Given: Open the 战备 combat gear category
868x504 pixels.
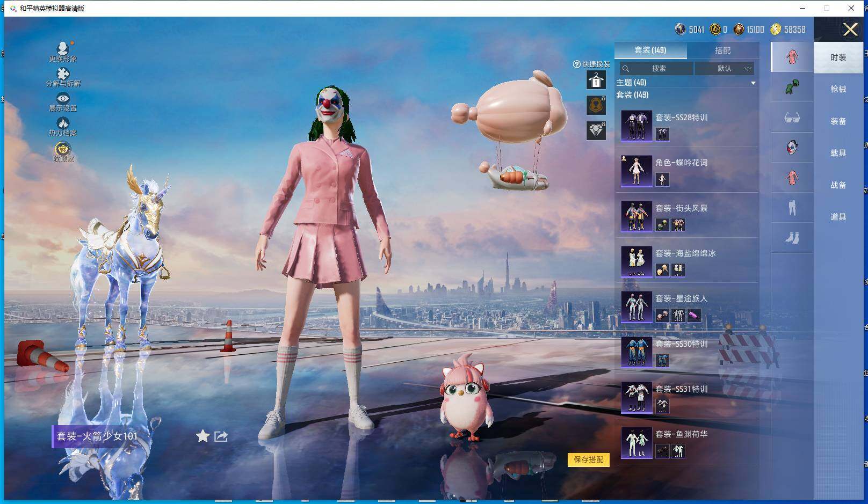Looking at the screenshot, I should (x=838, y=185).
